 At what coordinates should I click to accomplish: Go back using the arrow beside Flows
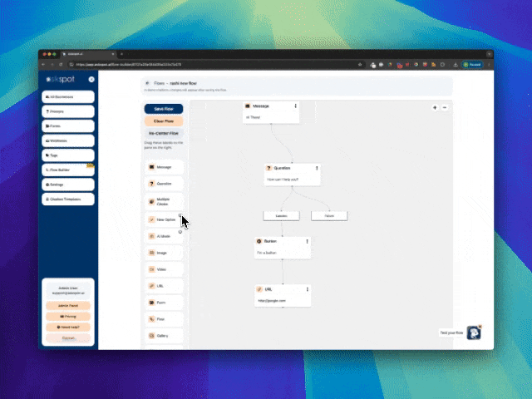pyautogui.click(x=147, y=83)
